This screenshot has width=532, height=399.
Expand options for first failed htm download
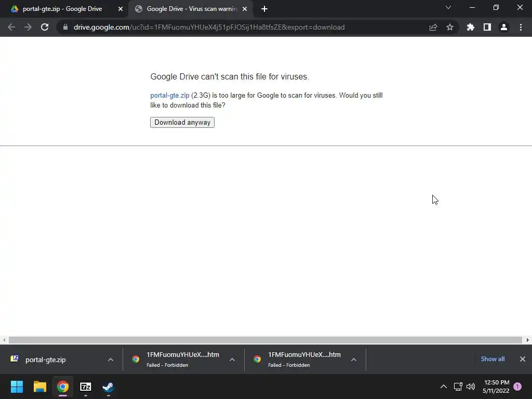pyautogui.click(x=232, y=360)
